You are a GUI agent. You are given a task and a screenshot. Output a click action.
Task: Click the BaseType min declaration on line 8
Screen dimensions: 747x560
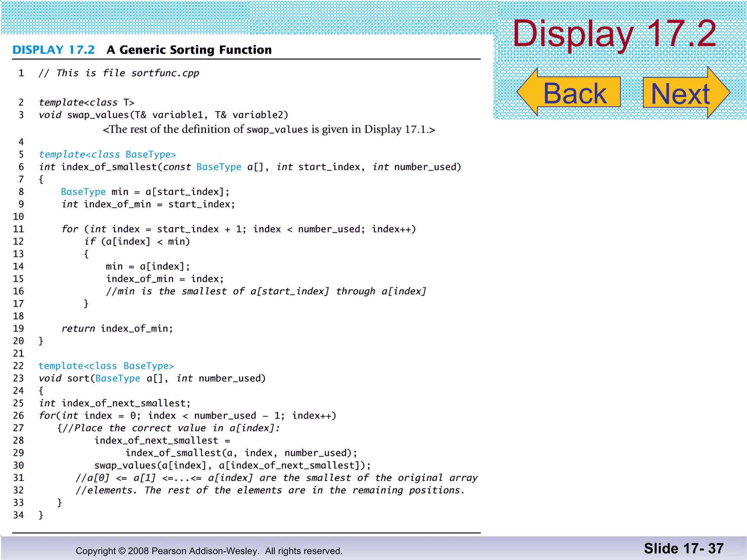pyautogui.click(x=145, y=192)
